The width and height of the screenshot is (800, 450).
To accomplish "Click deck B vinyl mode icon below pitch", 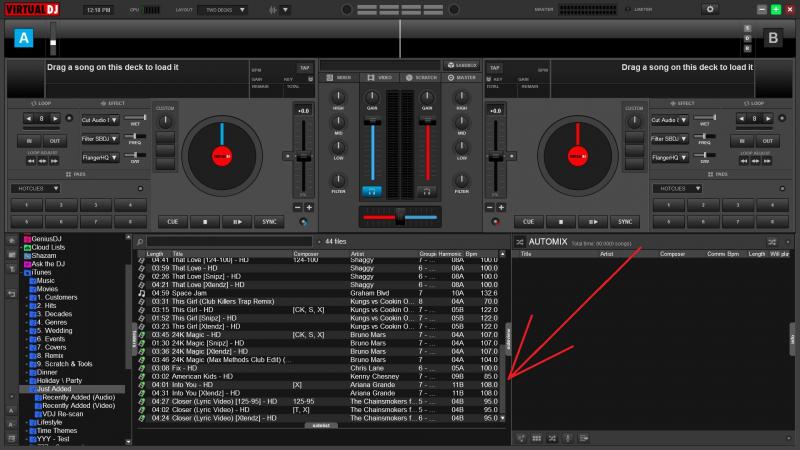I will [495, 221].
